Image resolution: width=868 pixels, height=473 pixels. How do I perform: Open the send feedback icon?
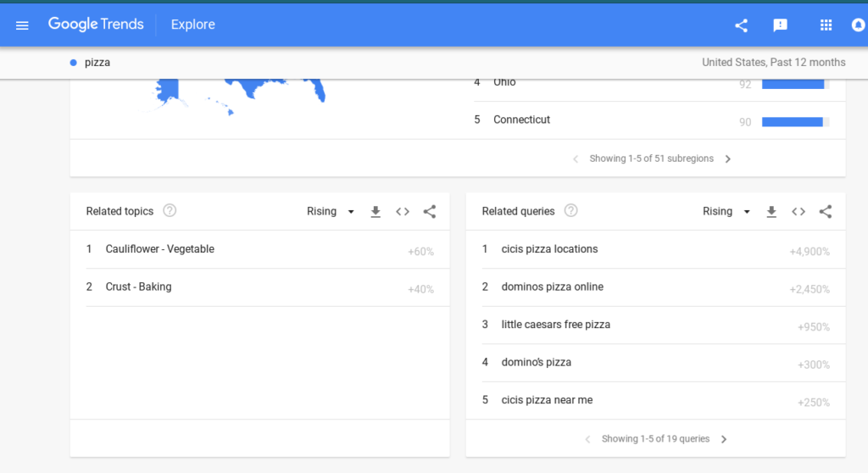click(x=780, y=25)
